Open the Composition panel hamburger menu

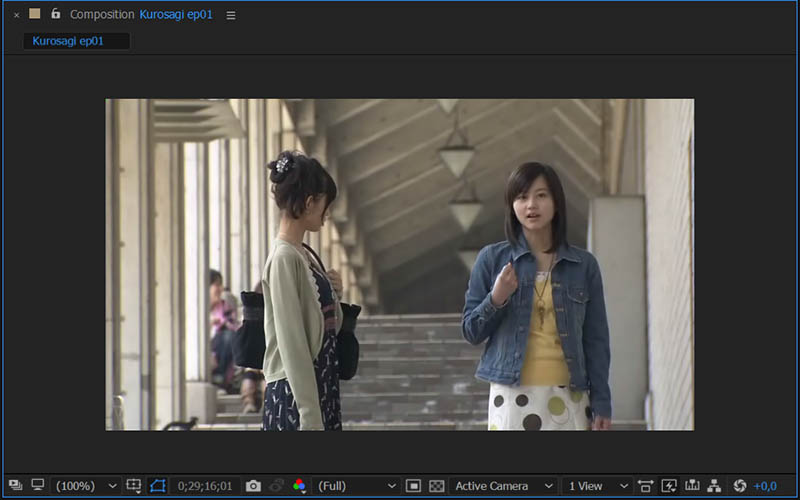coord(231,15)
